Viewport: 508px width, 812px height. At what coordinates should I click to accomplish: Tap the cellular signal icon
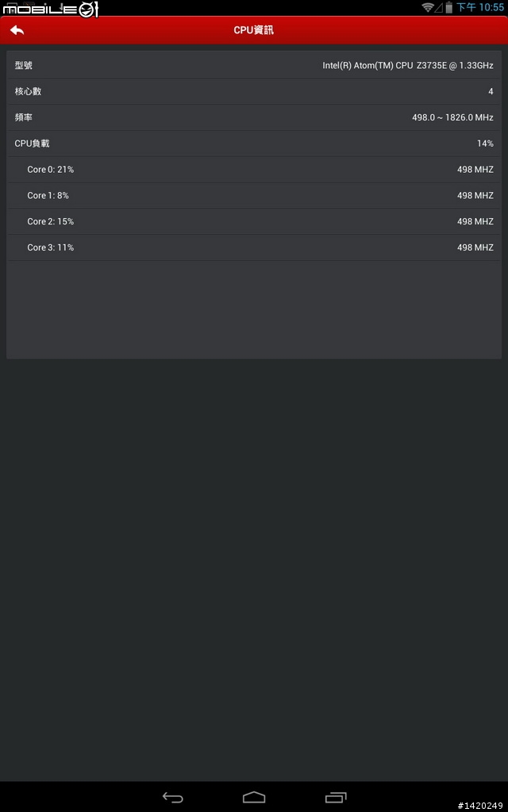[438, 7]
